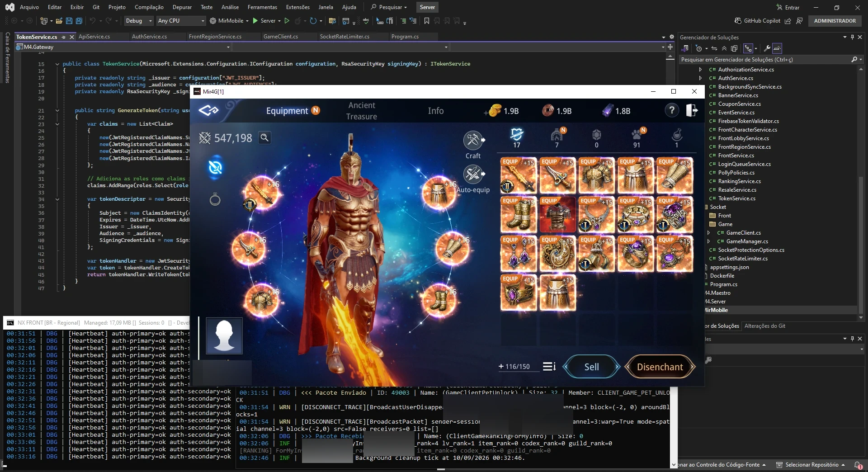Open the Depurar menu
Screen dimensions: 868x472
pos(182,7)
